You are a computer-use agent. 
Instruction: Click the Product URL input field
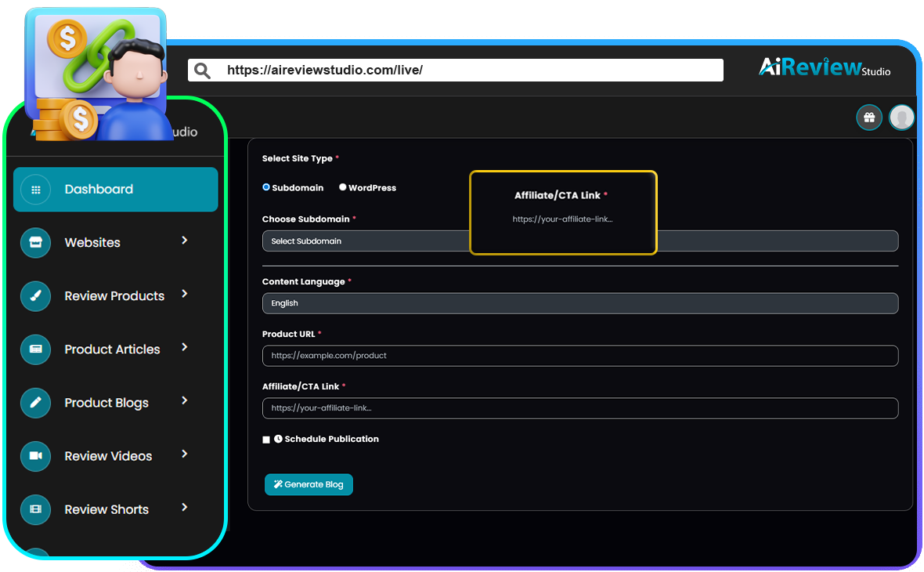click(579, 356)
